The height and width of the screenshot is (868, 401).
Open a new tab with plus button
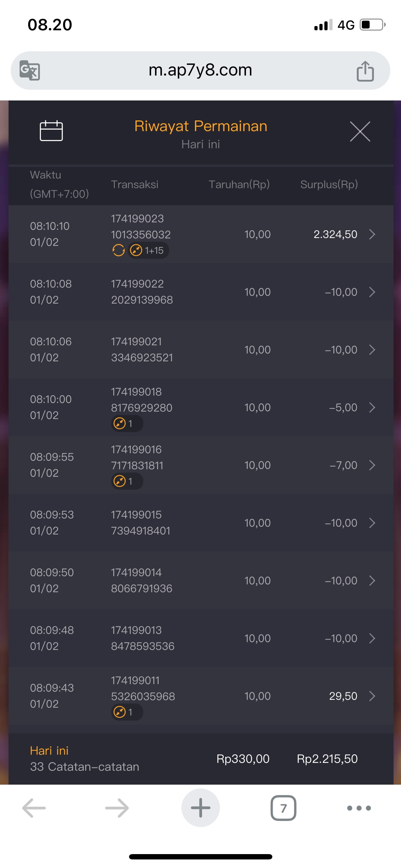point(200,808)
